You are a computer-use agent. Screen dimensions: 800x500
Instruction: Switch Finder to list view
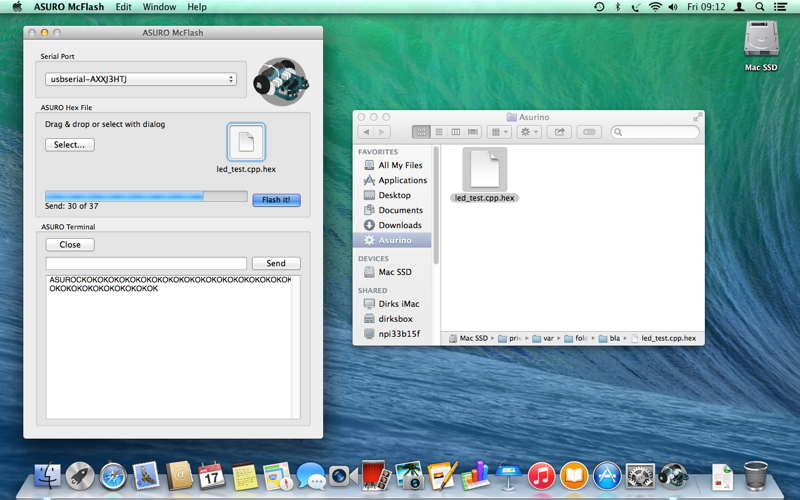pos(438,132)
